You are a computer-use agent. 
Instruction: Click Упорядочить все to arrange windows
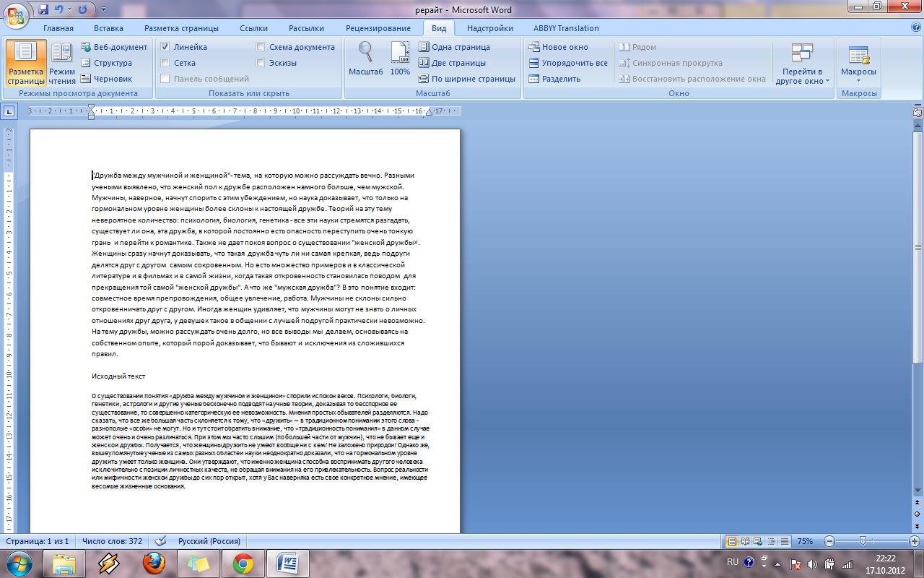pyautogui.click(x=568, y=63)
